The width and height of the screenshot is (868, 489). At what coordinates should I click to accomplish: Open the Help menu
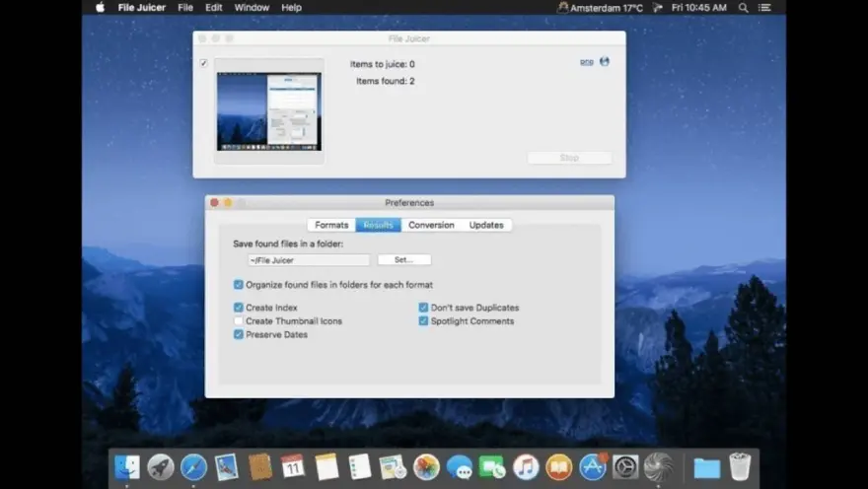(291, 8)
